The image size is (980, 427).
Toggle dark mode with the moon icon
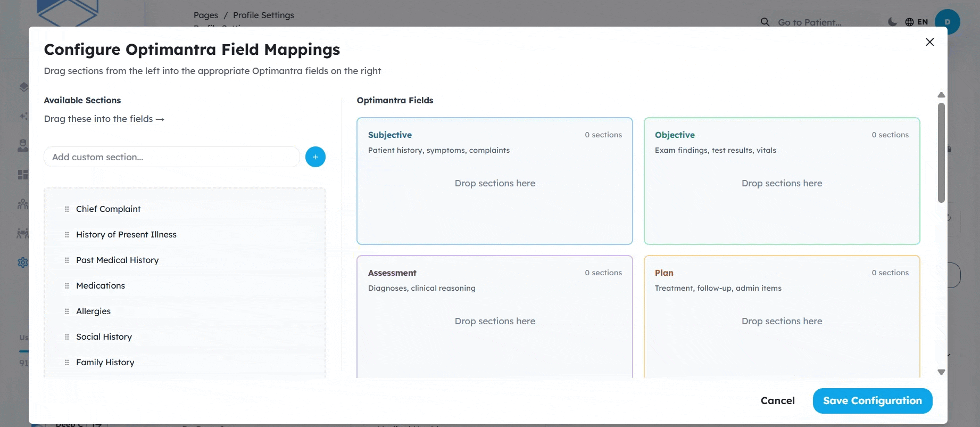[893, 22]
